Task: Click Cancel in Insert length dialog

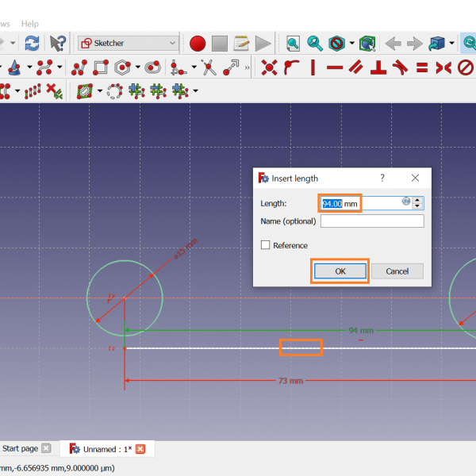Action: pyautogui.click(x=397, y=271)
